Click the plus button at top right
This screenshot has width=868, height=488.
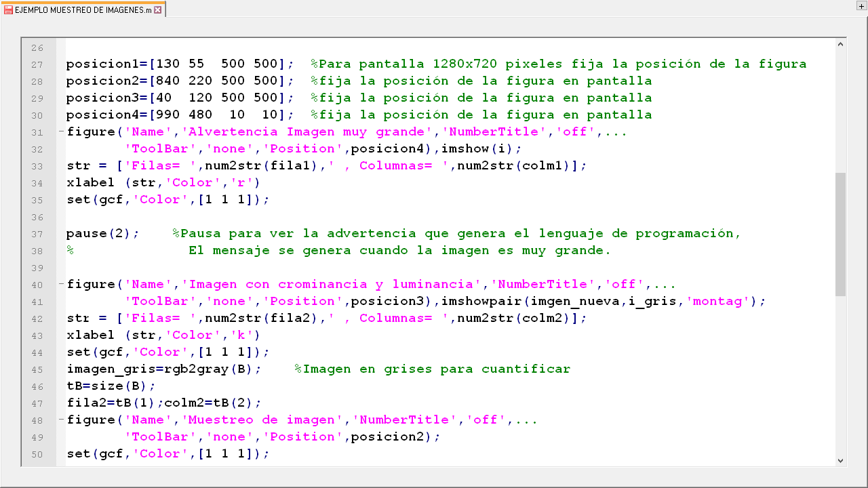[861, 5]
